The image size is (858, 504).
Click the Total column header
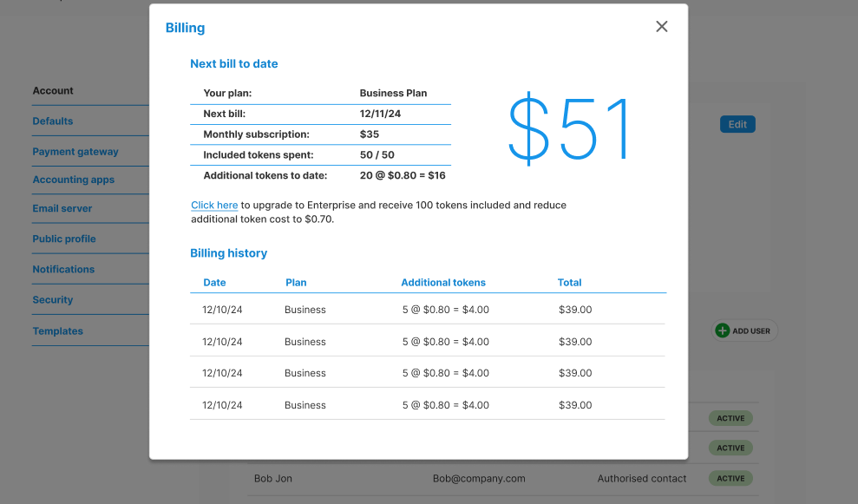(x=570, y=283)
